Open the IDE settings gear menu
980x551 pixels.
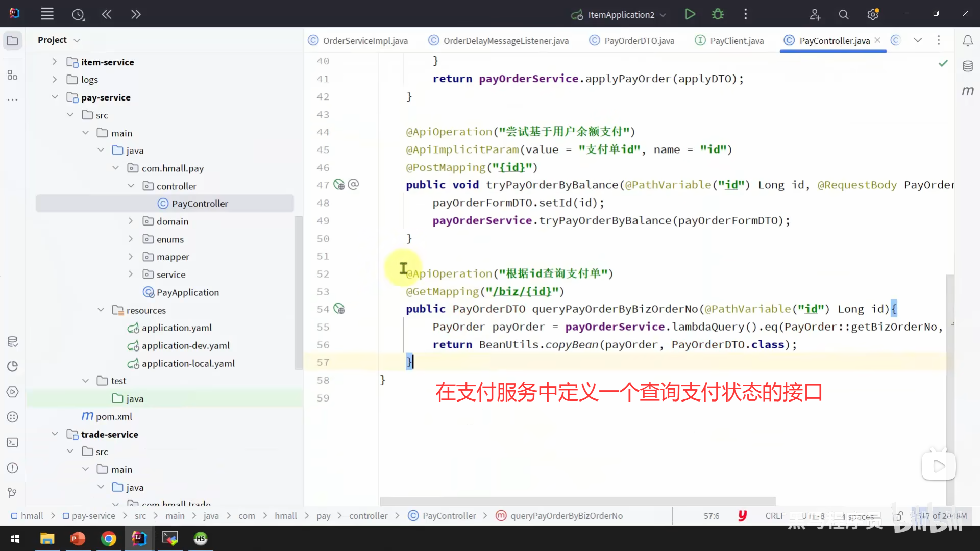[x=873, y=15]
